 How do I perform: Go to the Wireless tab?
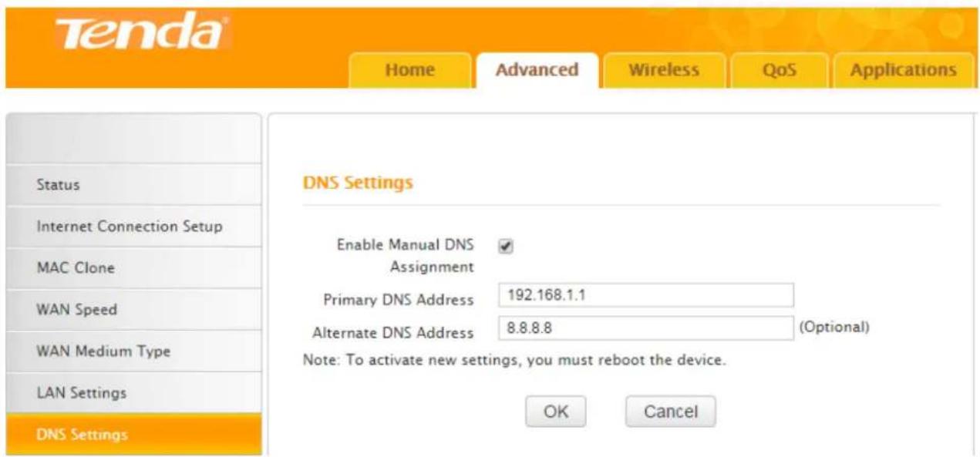[664, 70]
